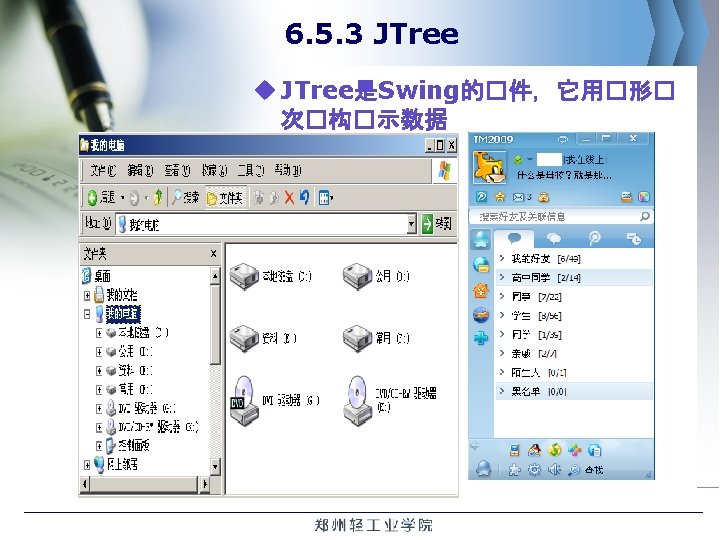
Task: Select the DVD/CD-RW drive icon
Action: coord(358,400)
